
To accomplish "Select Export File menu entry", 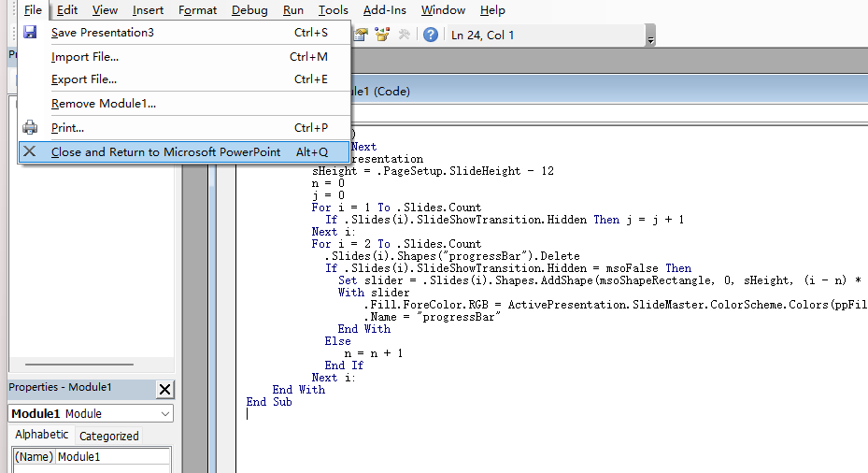I will (84, 79).
